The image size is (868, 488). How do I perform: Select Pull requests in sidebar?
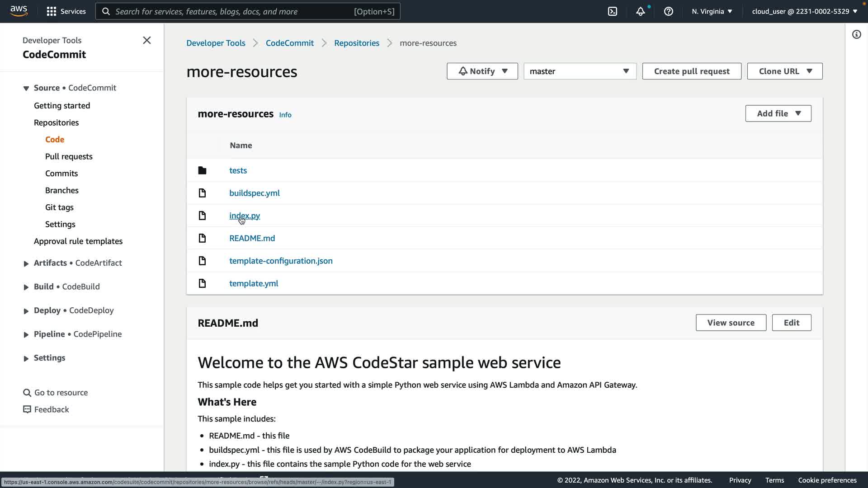[69, 156]
